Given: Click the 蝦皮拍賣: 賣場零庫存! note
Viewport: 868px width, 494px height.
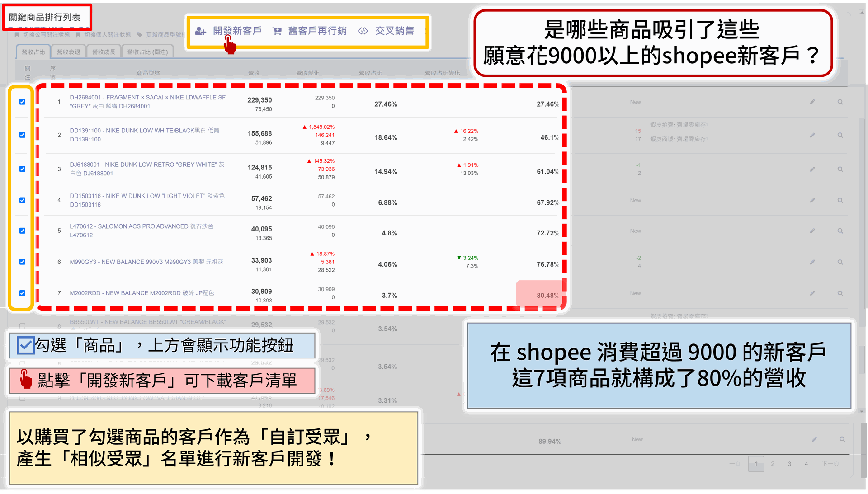Looking at the screenshot, I should click(679, 125).
